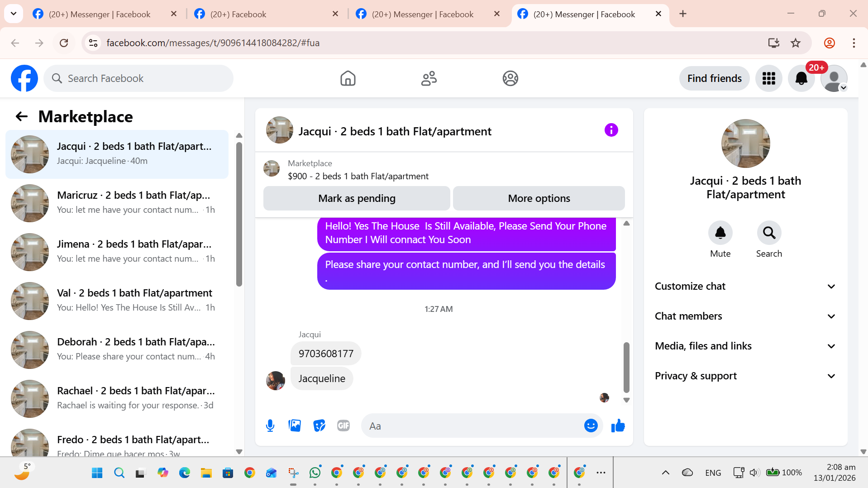The width and height of the screenshot is (868, 488).
Task: Open site information icon in address bar
Action: click(x=93, y=43)
